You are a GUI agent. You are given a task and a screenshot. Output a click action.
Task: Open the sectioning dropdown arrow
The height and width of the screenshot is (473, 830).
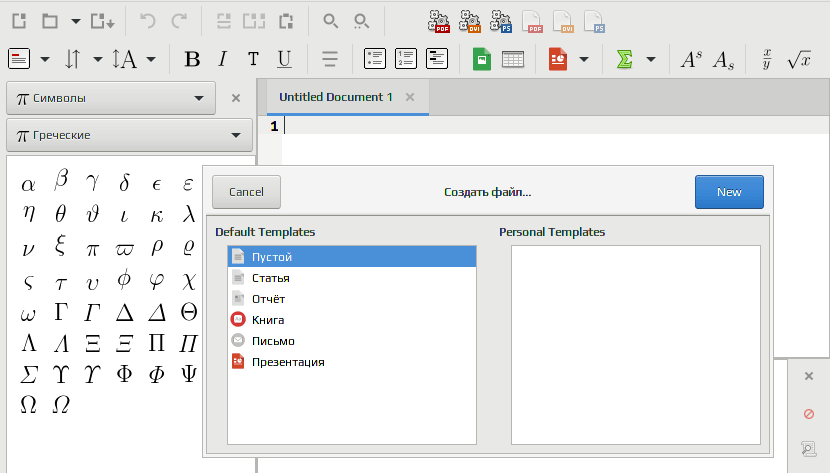coord(45,59)
